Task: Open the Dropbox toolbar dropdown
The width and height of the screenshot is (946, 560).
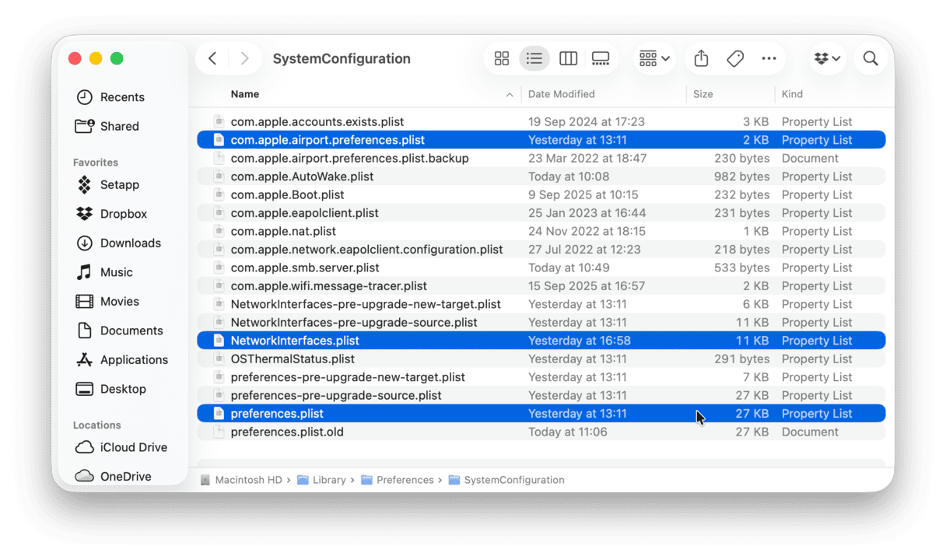Action: pos(827,58)
